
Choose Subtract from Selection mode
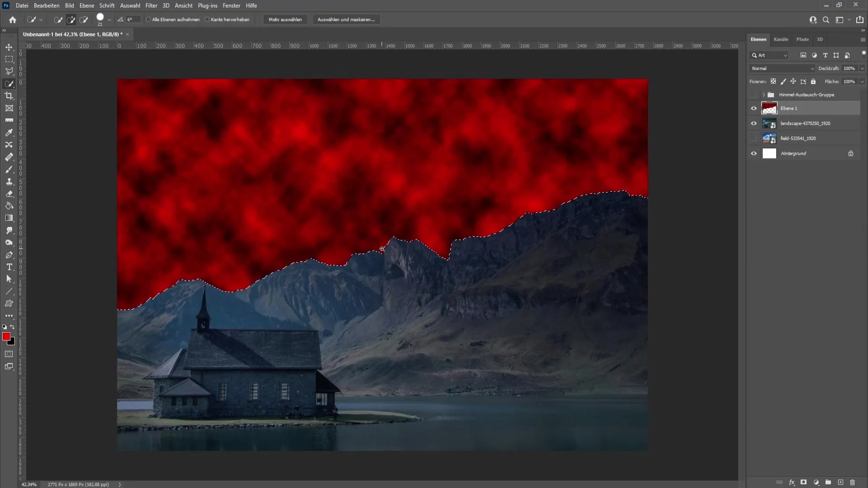coord(84,19)
